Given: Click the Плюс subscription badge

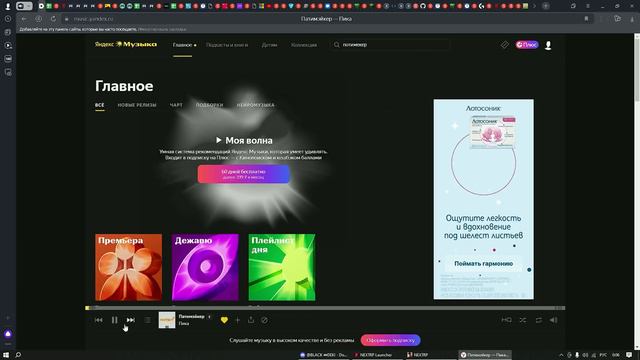Looking at the screenshot, I should click(x=527, y=45).
